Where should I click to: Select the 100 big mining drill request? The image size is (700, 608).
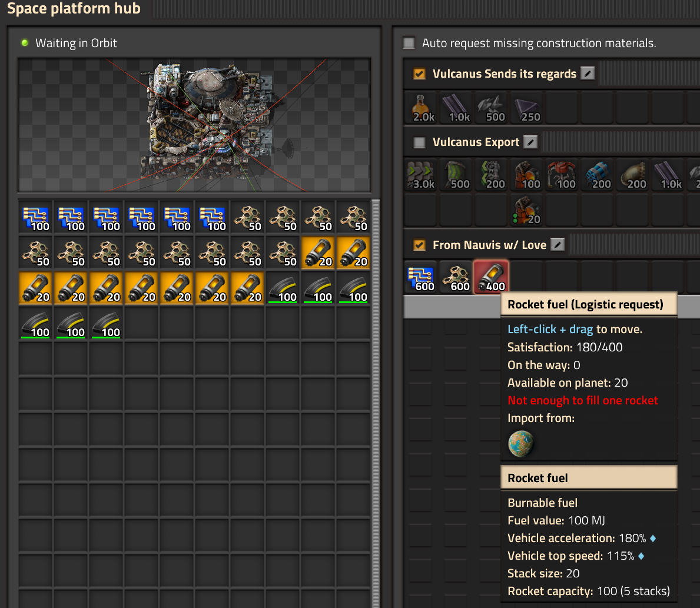562,175
